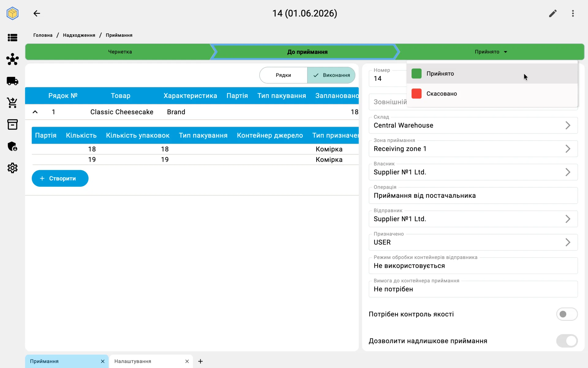The image size is (588, 368).
Task: Click the yellow cube app logo
Action: coord(13,13)
